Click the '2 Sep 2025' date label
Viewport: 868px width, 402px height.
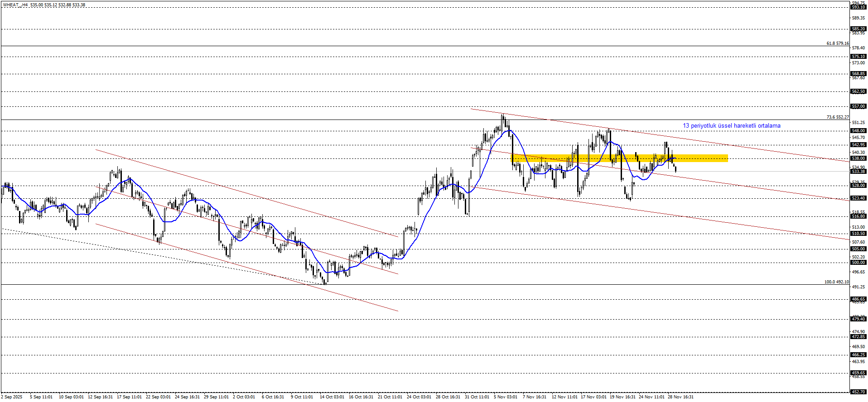(12, 397)
